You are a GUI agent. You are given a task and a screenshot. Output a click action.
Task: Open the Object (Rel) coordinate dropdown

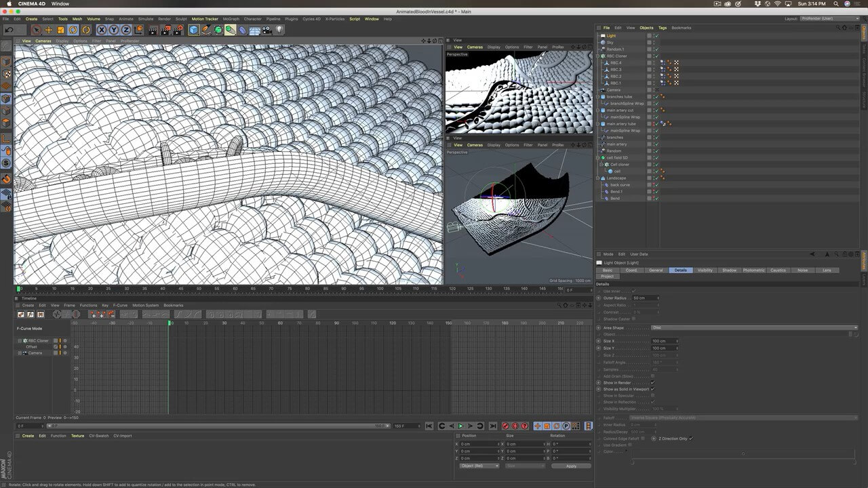point(479,466)
